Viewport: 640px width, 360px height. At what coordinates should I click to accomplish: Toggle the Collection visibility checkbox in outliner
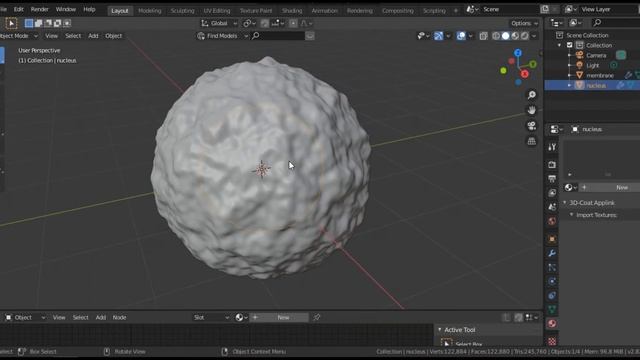click(570, 45)
